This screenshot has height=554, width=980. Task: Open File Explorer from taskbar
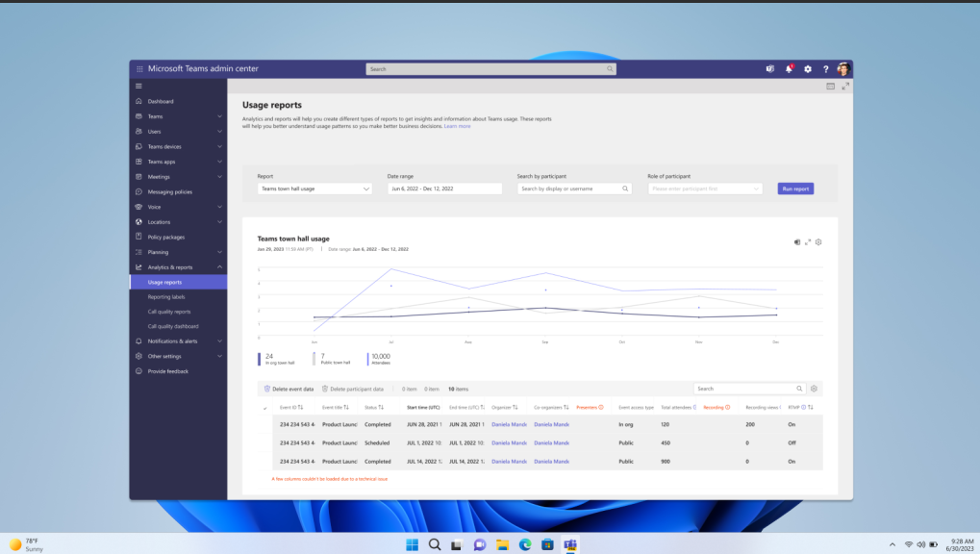coord(502,544)
